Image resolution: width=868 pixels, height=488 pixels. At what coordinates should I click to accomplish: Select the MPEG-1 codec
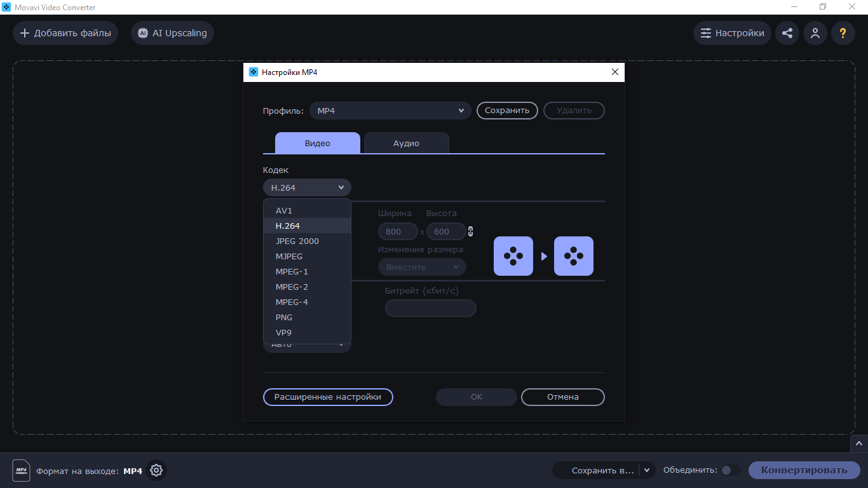coord(307,271)
